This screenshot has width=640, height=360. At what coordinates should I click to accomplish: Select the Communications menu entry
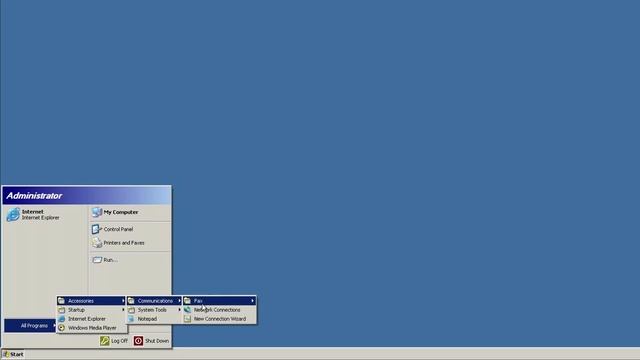pyautogui.click(x=154, y=301)
